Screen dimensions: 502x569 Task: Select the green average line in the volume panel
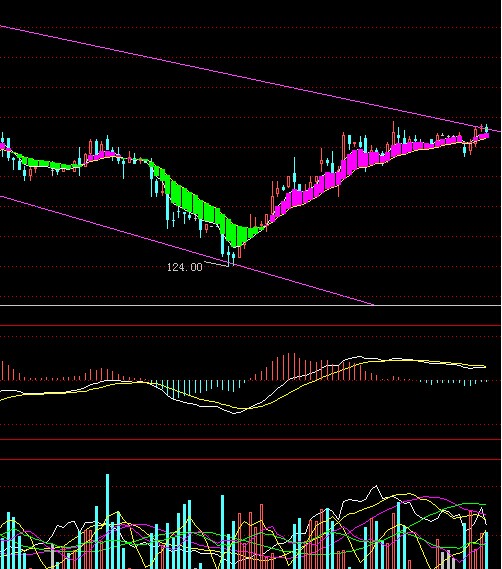472,504
